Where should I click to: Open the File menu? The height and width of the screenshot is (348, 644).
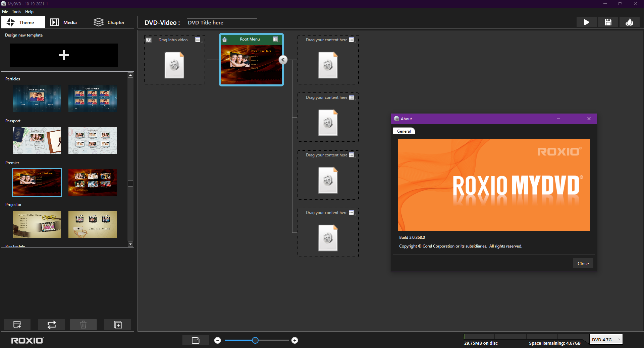[x=5, y=12]
